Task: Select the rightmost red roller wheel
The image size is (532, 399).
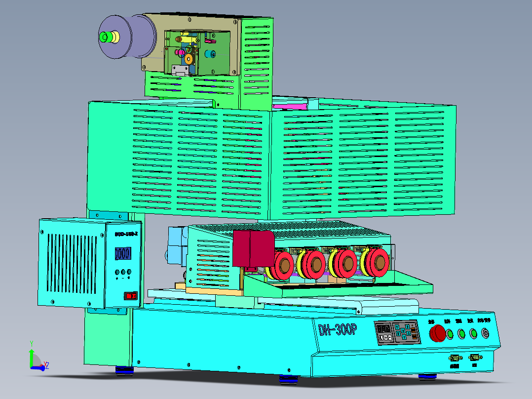Action: 377,262
